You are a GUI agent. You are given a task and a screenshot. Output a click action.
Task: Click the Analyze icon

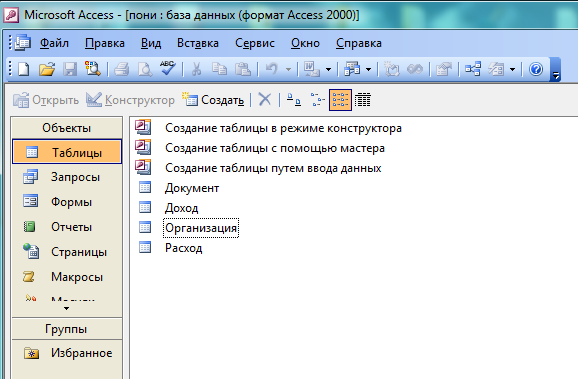click(352, 69)
